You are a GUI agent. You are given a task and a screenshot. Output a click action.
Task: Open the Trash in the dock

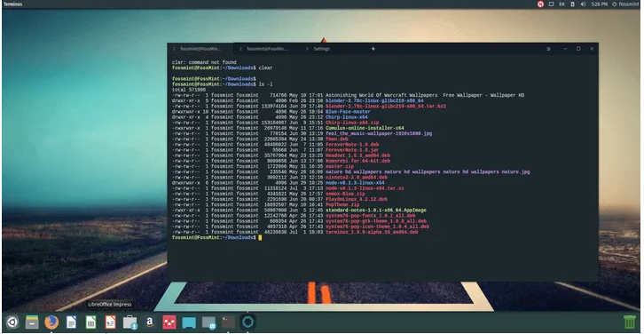630,322
